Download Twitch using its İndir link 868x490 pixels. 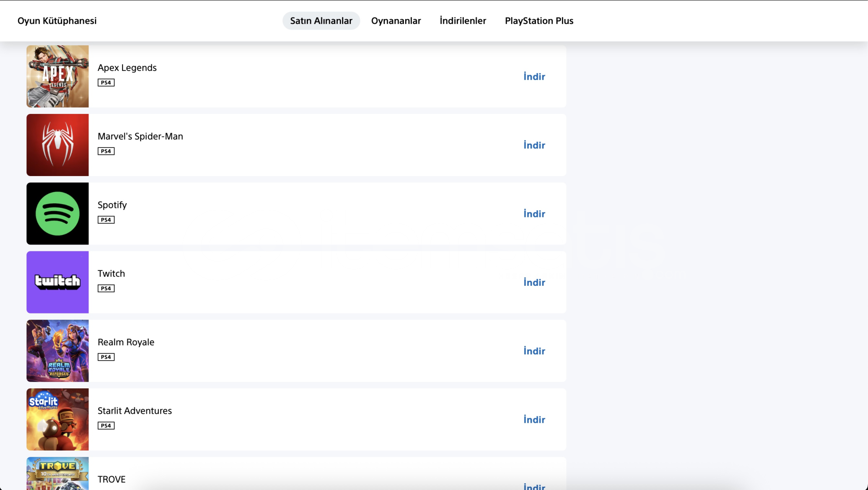tap(534, 282)
